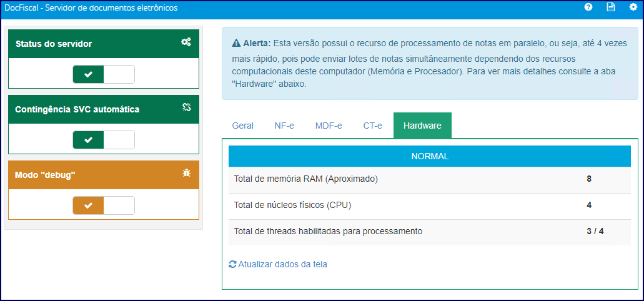
Task: Open the document log icon in header
Action: [611, 7]
